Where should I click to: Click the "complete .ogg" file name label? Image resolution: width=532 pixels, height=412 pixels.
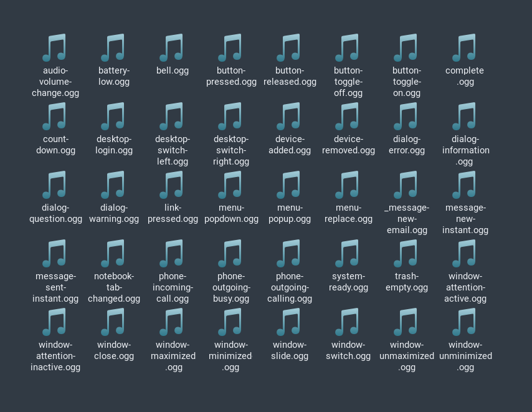click(x=465, y=76)
